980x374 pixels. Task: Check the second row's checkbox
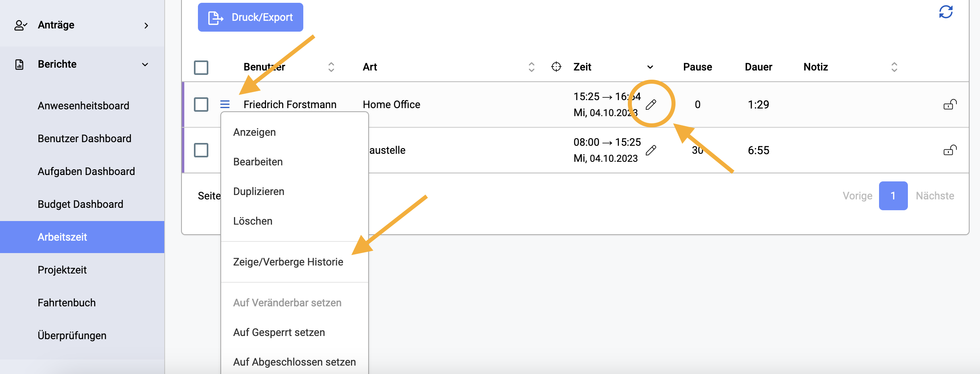click(201, 150)
